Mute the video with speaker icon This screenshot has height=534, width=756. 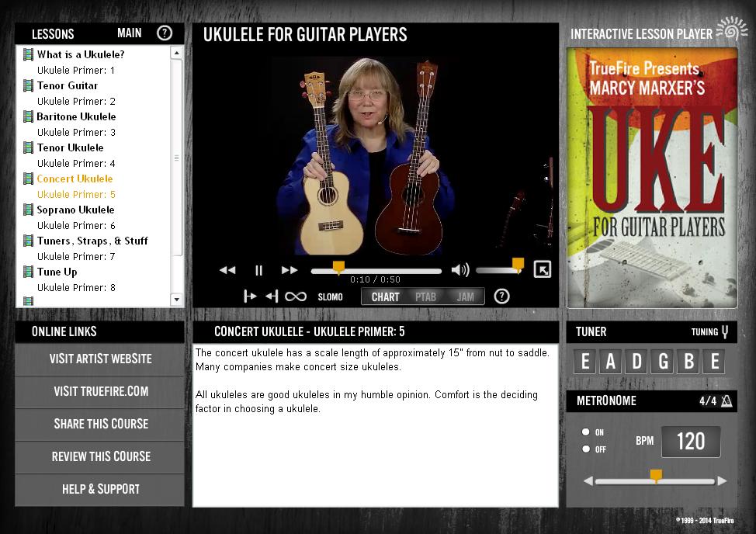[x=460, y=270]
